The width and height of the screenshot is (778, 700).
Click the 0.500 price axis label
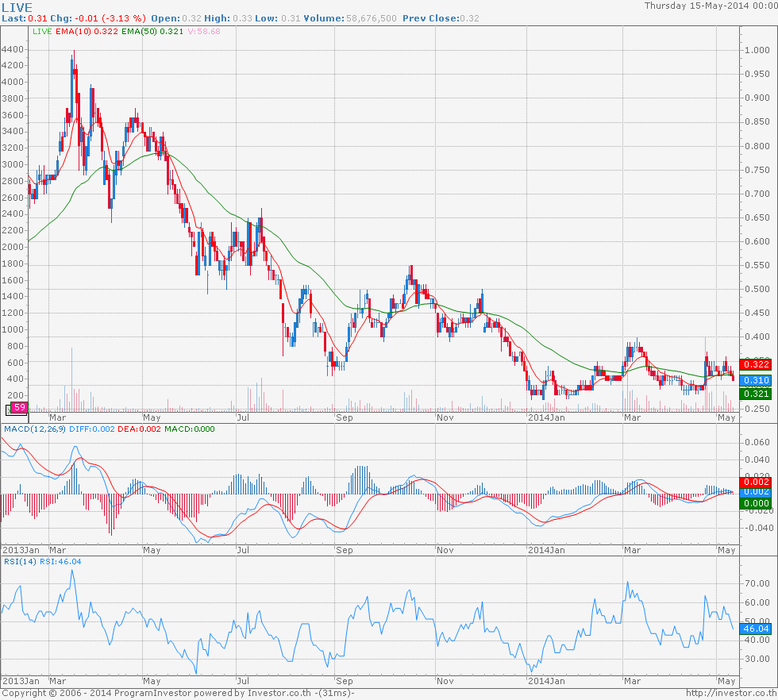tap(757, 289)
